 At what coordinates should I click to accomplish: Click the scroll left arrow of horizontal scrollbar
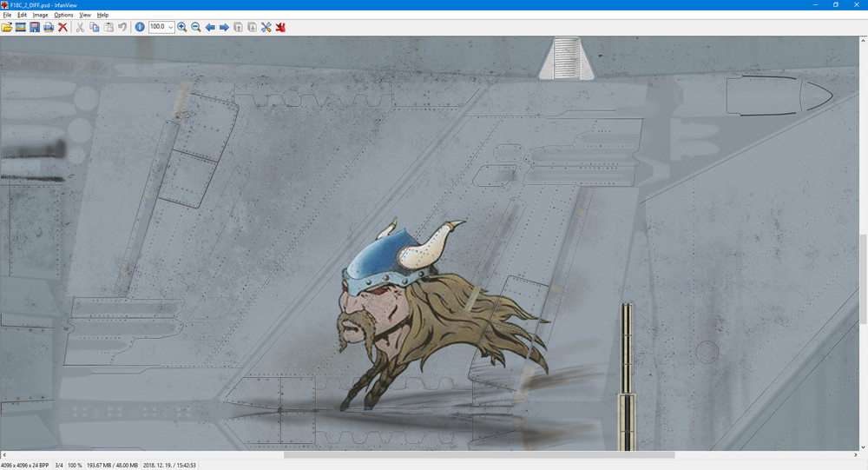(x=3, y=455)
